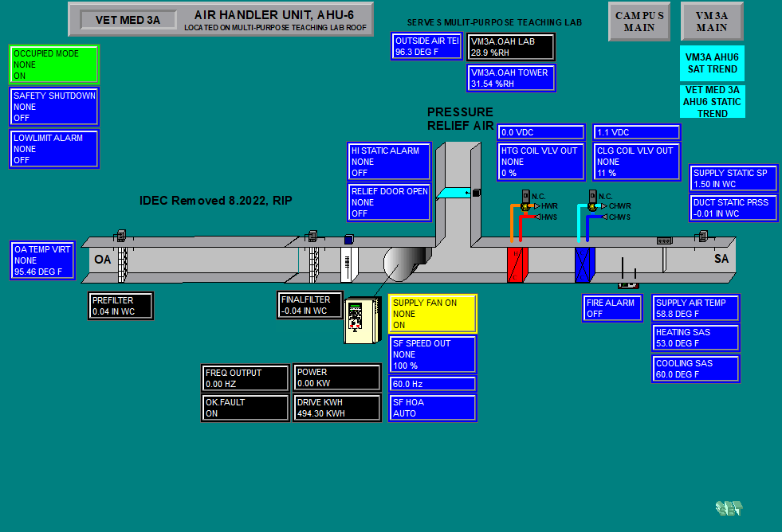Click the louver grille near the SA outlet
The height and width of the screenshot is (532, 782).
(664, 240)
